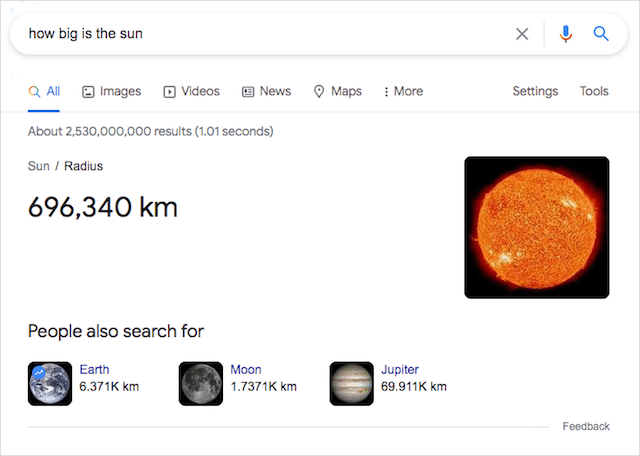The image size is (640, 456).
Task: Click the Earth thumbnail image
Action: 50,383
